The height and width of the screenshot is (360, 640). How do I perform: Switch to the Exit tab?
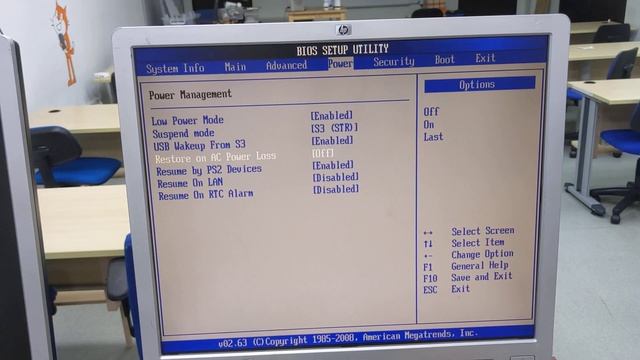[x=485, y=58]
